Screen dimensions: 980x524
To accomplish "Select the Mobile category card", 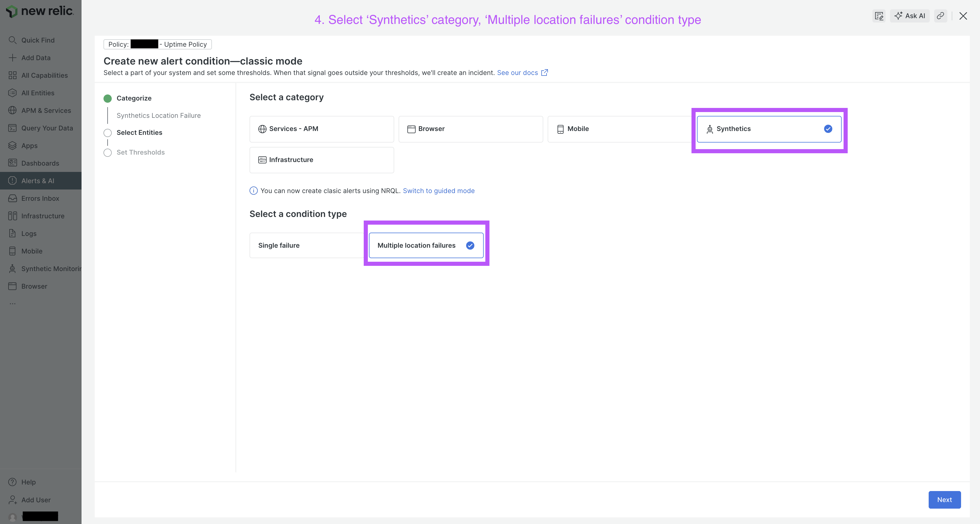I will (620, 129).
